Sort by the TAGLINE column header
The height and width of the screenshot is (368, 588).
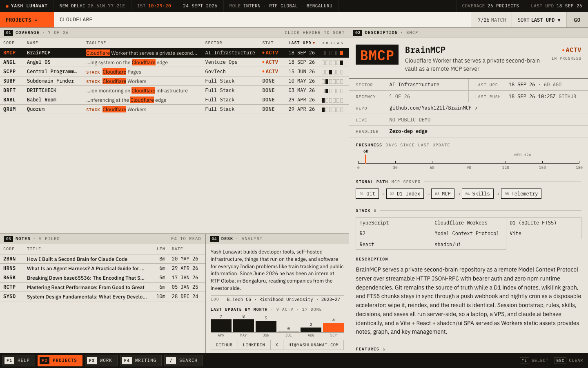point(96,43)
